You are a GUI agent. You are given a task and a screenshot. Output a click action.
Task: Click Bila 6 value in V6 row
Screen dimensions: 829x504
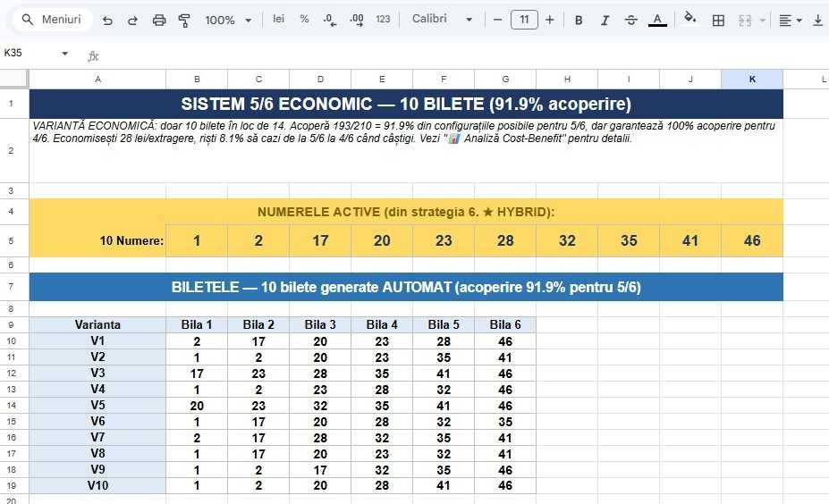pyautogui.click(x=505, y=422)
